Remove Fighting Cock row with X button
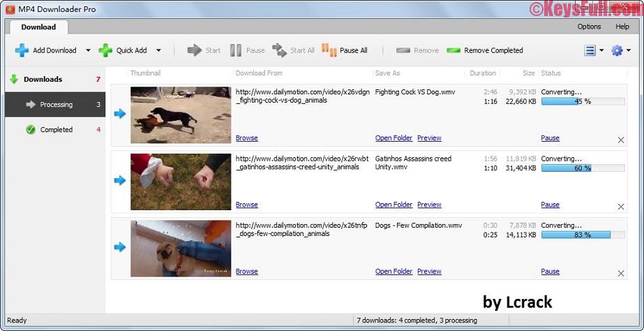Viewport: 644px width, 331px height. point(621,140)
